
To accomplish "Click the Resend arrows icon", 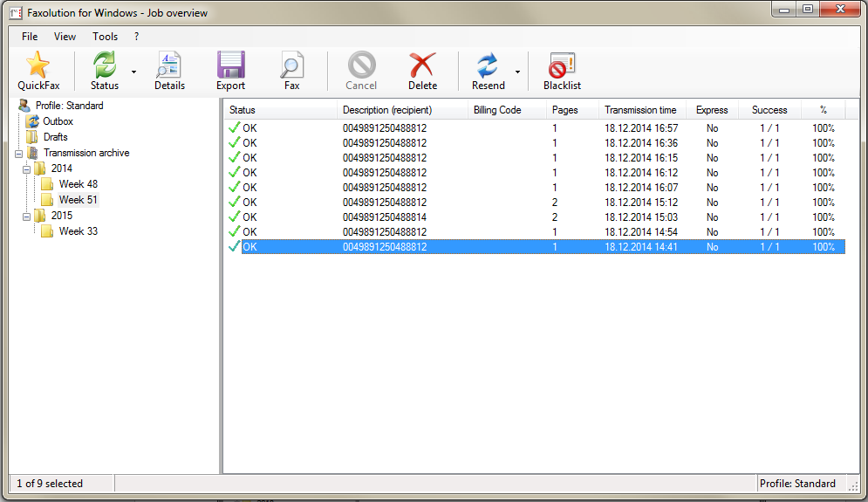I will point(487,65).
